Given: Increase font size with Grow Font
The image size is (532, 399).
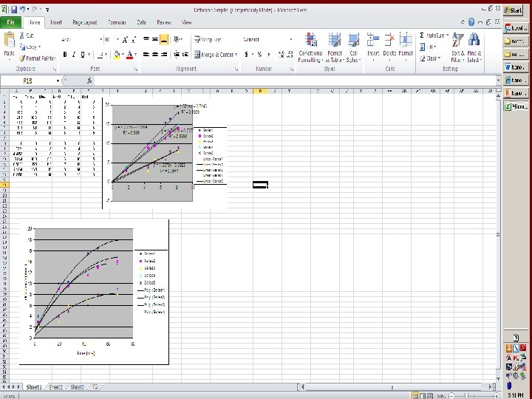Looking at the screenshot, I should [125, 40].
